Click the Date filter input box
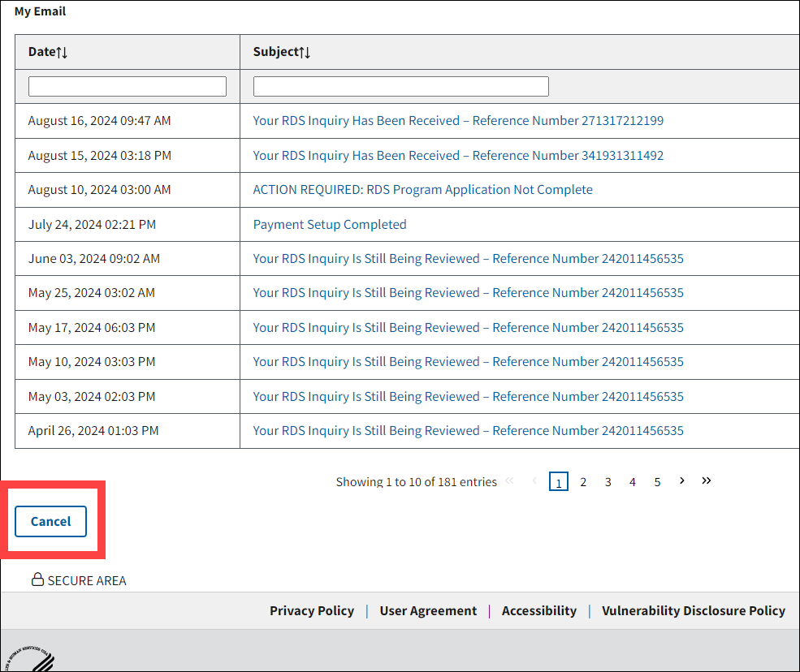 (x=128, y=87)
